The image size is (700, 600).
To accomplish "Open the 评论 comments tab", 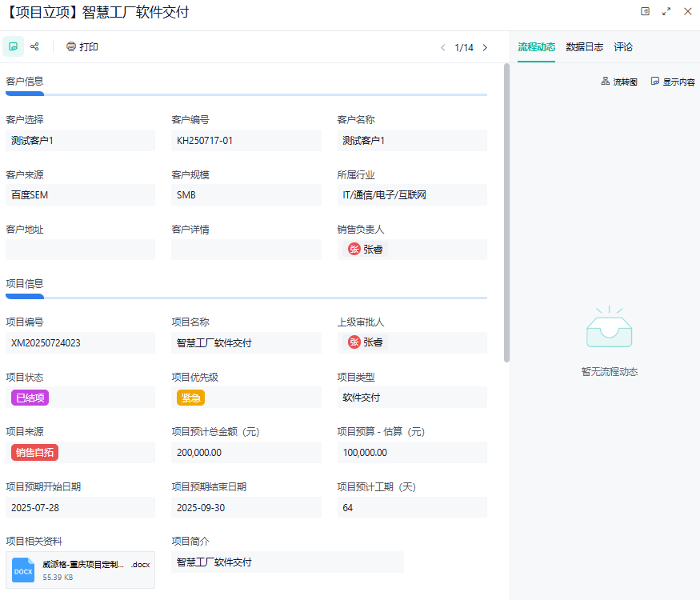I will pyautogui.click(x=623, y=46).
